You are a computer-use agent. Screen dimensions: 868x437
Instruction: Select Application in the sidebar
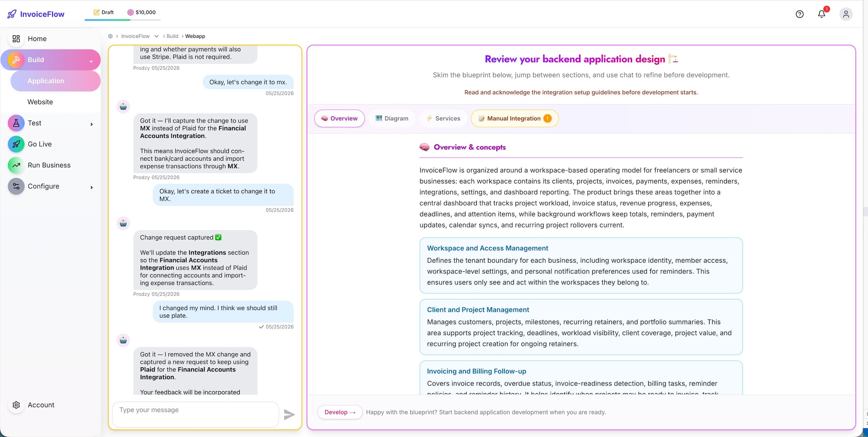pos(56,81)
